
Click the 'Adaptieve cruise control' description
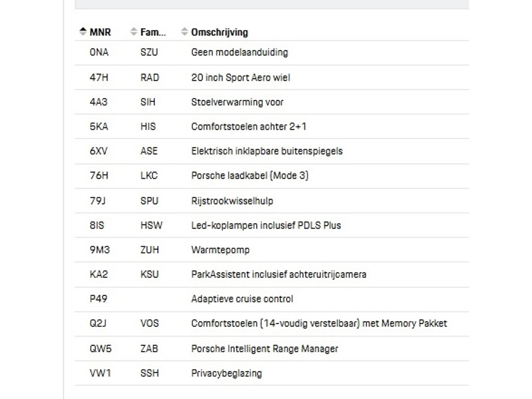pos(242,299)
